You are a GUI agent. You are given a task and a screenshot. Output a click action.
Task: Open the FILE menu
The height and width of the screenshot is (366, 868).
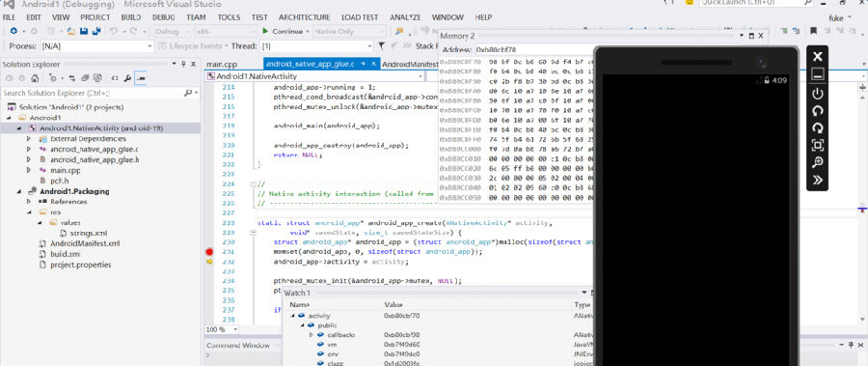pyautogui.click(x=10, y=17)
